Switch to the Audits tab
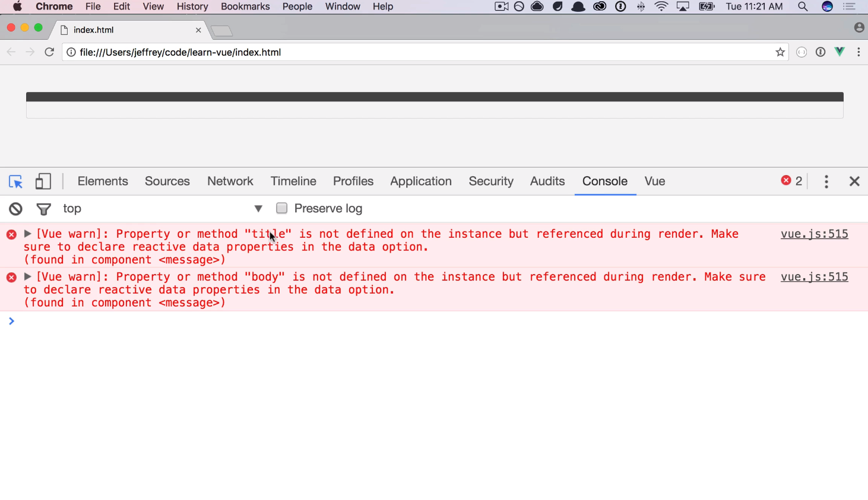868x500 pixels. (x=547, y=181)
